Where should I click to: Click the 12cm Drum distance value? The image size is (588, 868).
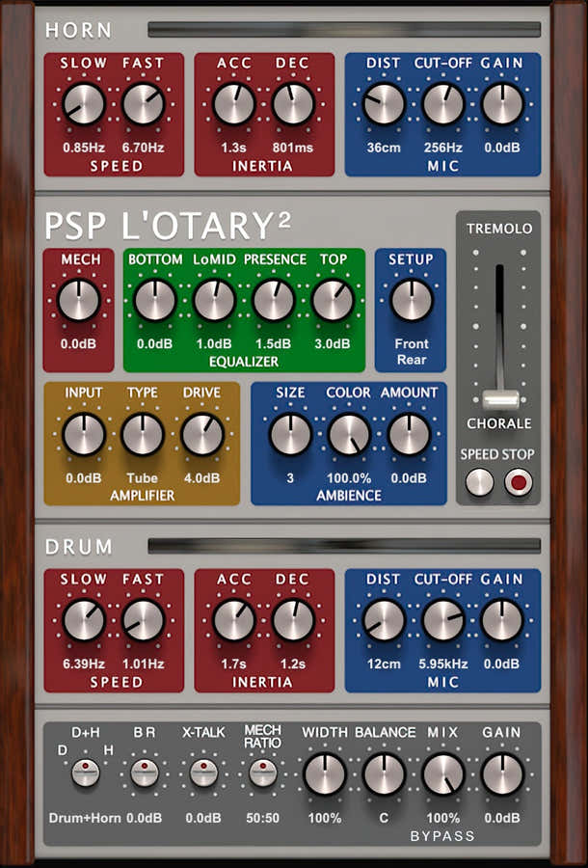(384, 664)
